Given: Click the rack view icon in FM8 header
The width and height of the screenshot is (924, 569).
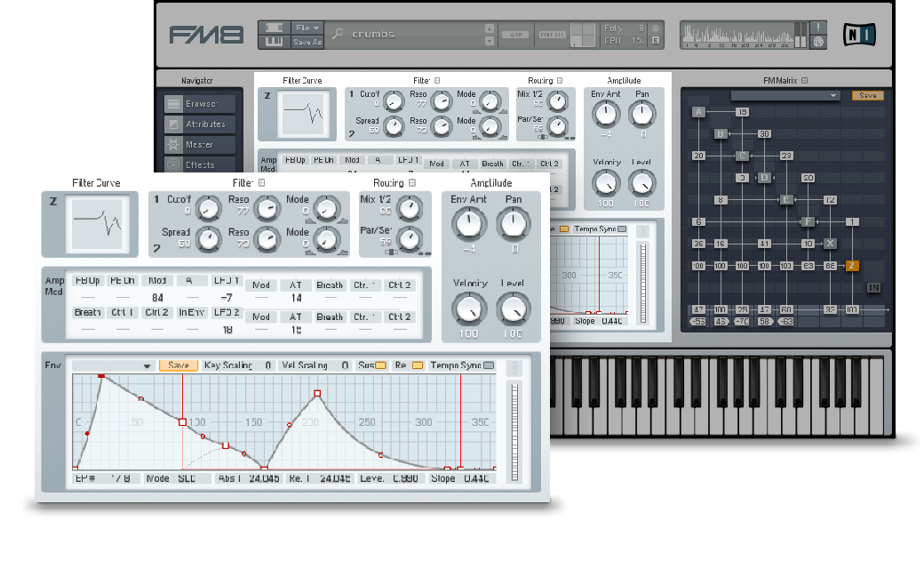Looking at the screenshot, I should (274, 28).
